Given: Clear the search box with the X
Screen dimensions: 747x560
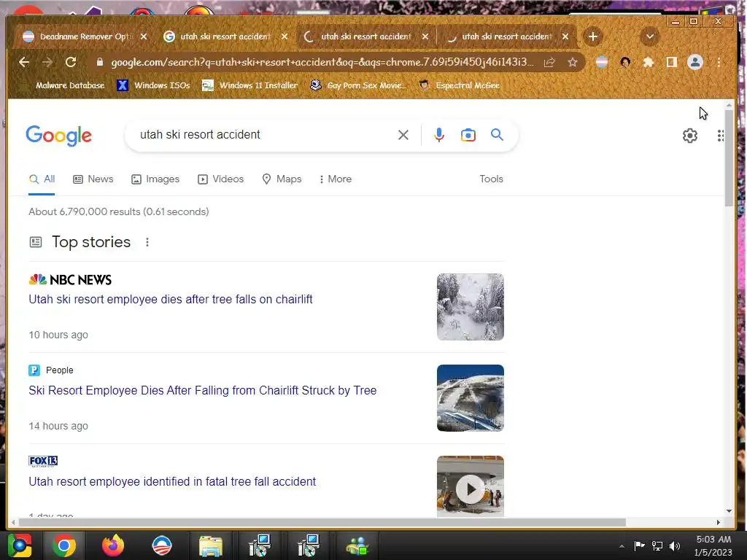Looking at the screenshot, I should pyautogui.click(x=403, y=135).
